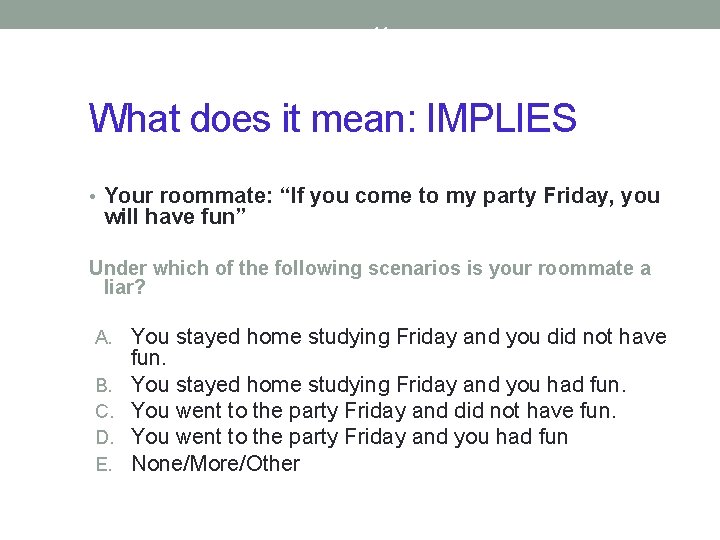
Task: Click the gray header bar at top
Action: point(360,14)
